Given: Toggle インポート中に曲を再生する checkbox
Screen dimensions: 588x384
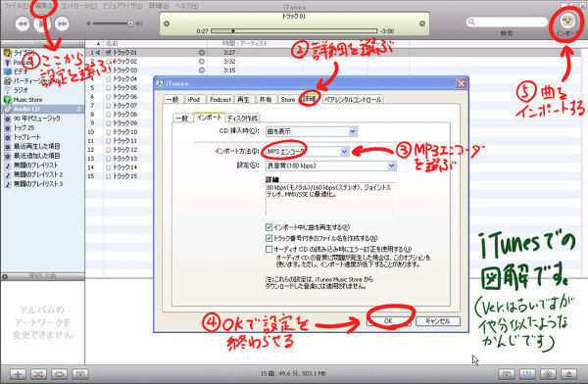Looking at the screenshot, I should [x=269, y=227].
